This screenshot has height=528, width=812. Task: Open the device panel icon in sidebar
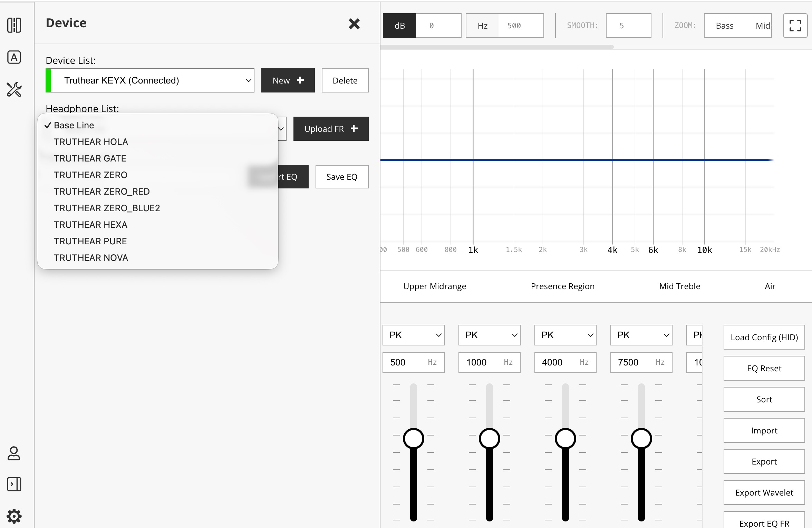14,25
